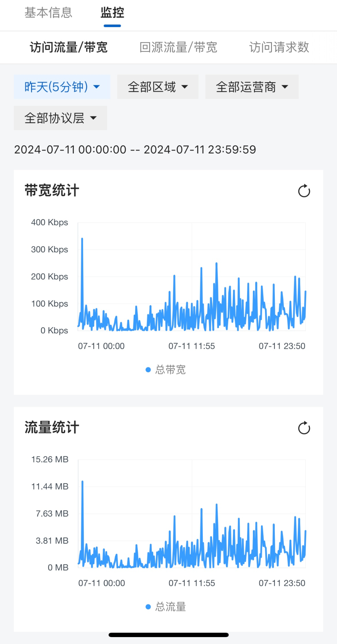Open the 回源流量/带宽 sub-tab
The image size is (337, 644).
pos(178,47)
